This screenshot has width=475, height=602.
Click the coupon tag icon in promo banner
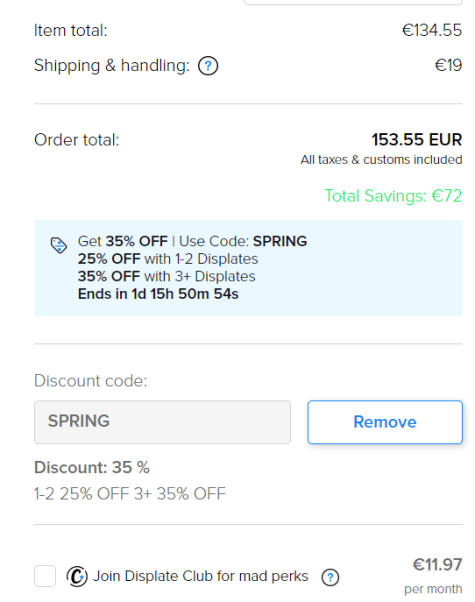coord(59,245)
